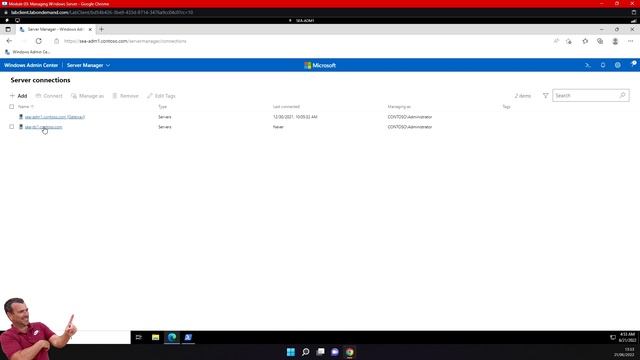Click the 2 items count label
640x360 pixels.
click(x=523, y=96)
